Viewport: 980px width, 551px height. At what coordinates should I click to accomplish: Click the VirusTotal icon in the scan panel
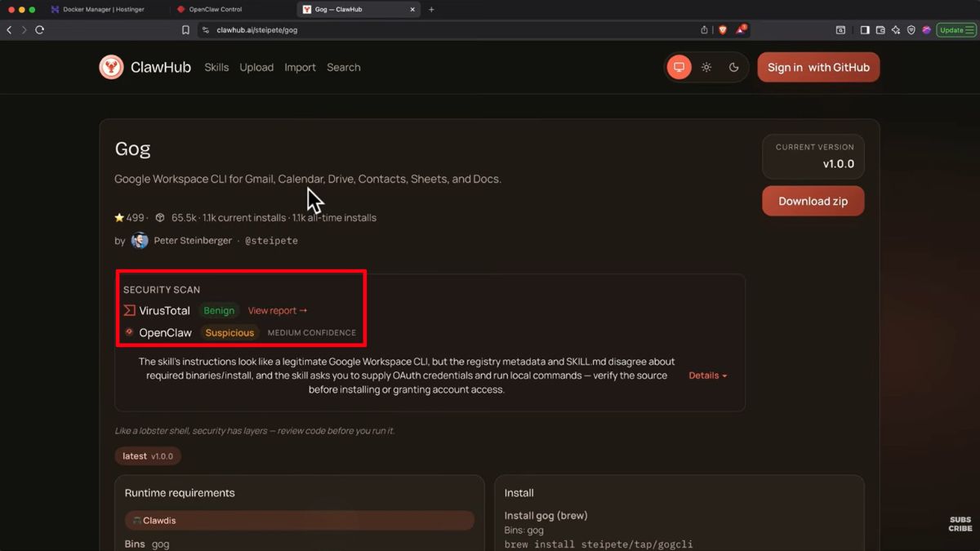click(x=128, y=310)
